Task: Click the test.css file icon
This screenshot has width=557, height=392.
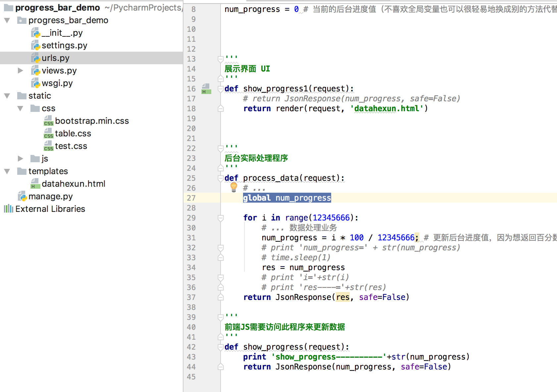Action: pos(48,146)
